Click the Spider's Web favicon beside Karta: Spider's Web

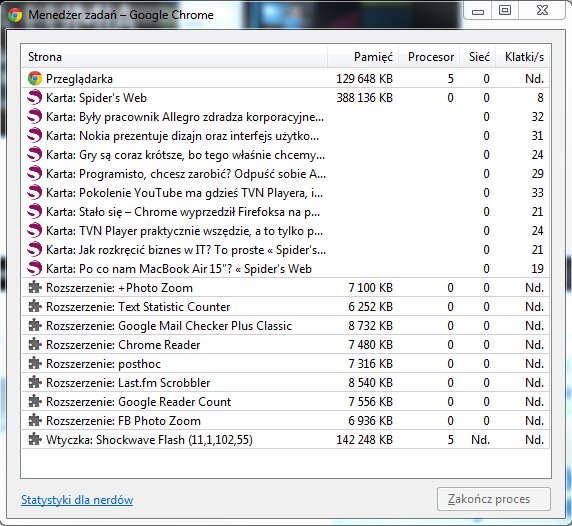[35, 97]
